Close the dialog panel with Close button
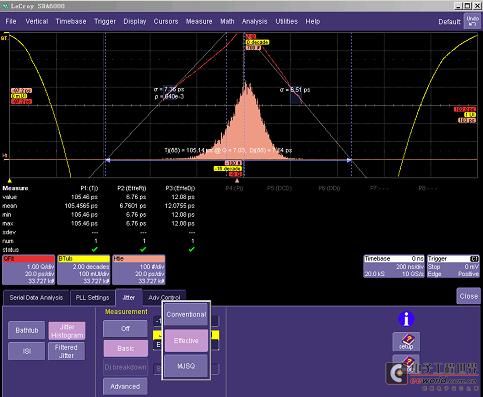The width and height of the screenshot is (483, 397). (x=468, y=296)
